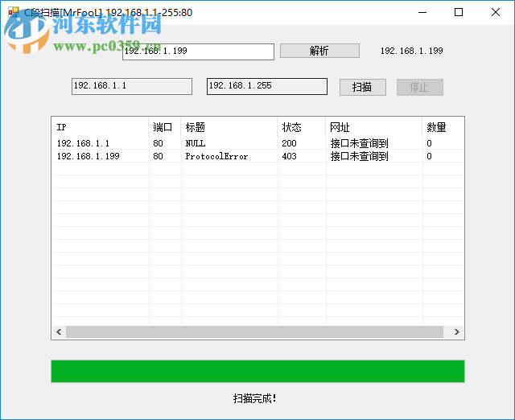Click the 解析 (resolve) button
515x420 pixels.
pos(319,51)
